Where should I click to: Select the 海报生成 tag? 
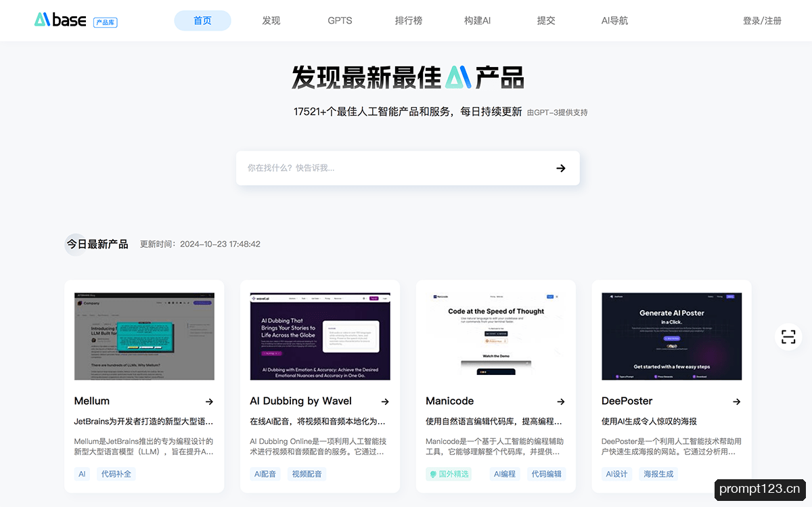(659, 474)
